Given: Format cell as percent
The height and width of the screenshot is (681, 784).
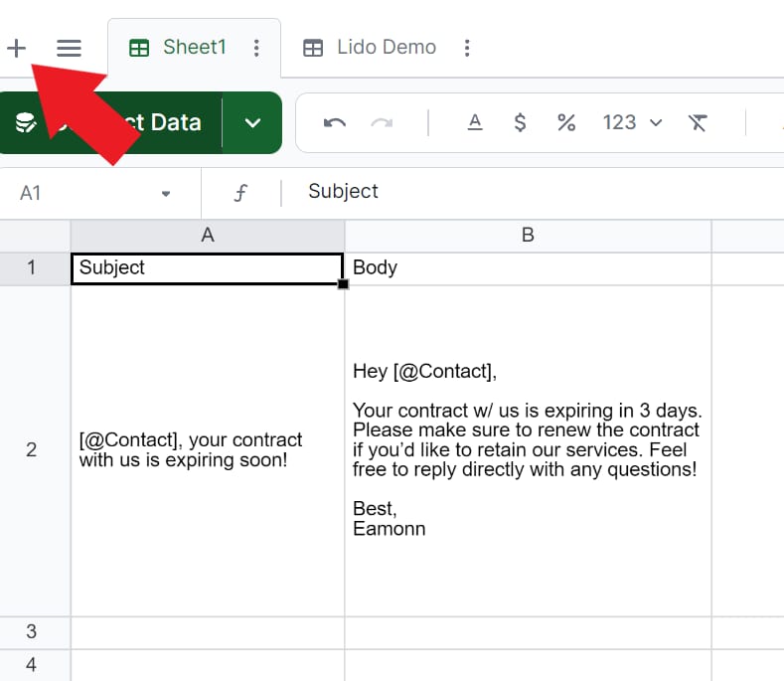Looking at the screenshot, I should point(566,122).
